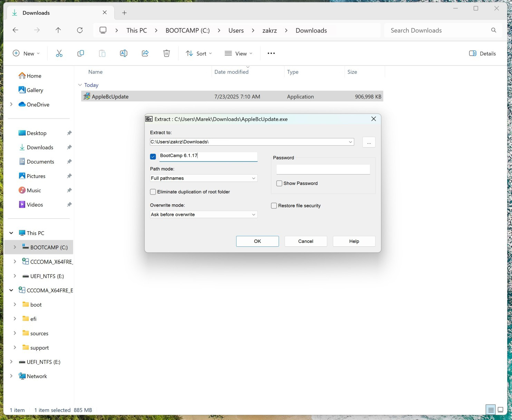Expand the BOOTCAMP (C:) tree node
This screenshot has width=512, height=420.
tap(15, 247)
